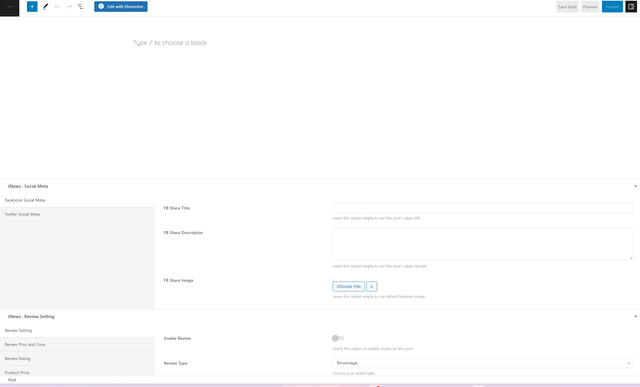Remove FB Share Image with x button
Image resolution: width=640 pixels, height=387 pixels.
(x=371, y=286)
